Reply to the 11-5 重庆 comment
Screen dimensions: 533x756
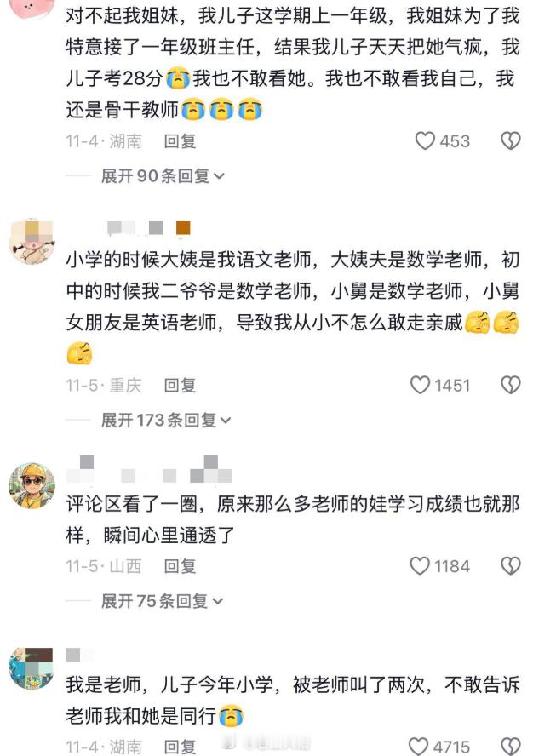pos(180,385)
